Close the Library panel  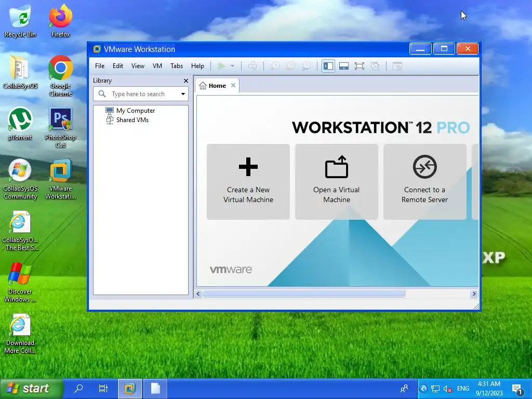185,81
